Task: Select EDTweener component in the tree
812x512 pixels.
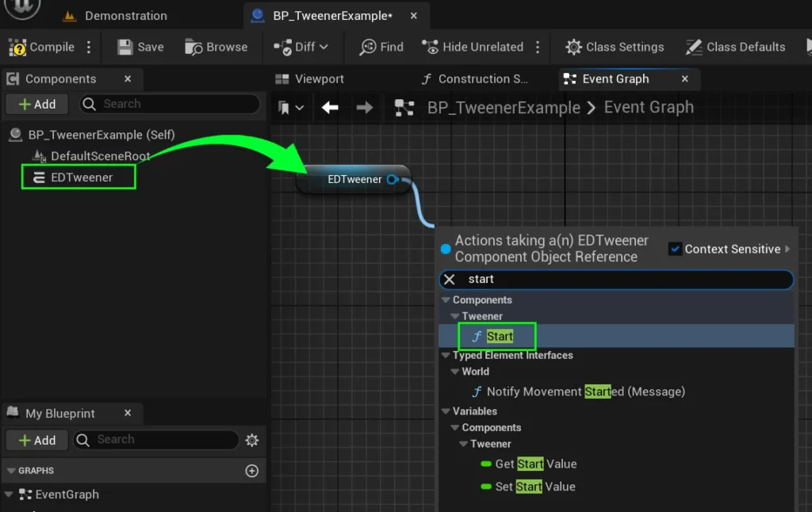Action: coord(81,178)
